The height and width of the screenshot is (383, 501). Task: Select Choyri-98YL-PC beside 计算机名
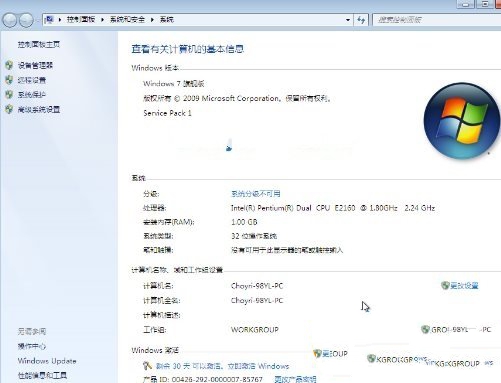[257, 286]
